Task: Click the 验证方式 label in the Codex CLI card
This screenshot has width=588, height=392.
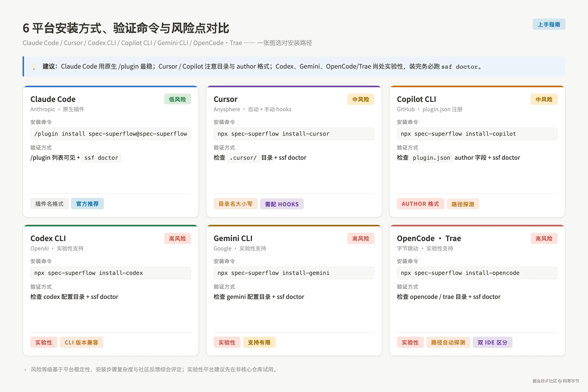Action: click(x=41, y=287)
